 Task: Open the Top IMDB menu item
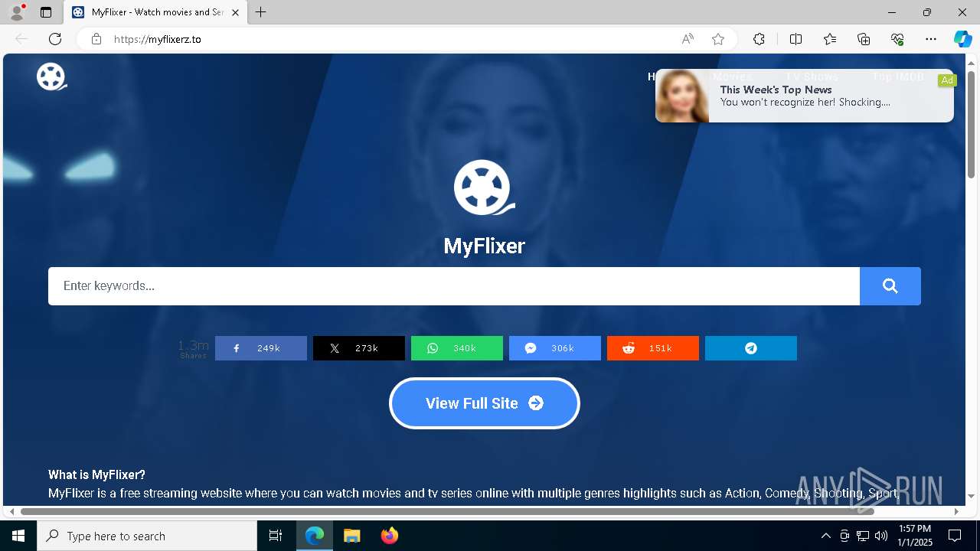click(898, 77)
